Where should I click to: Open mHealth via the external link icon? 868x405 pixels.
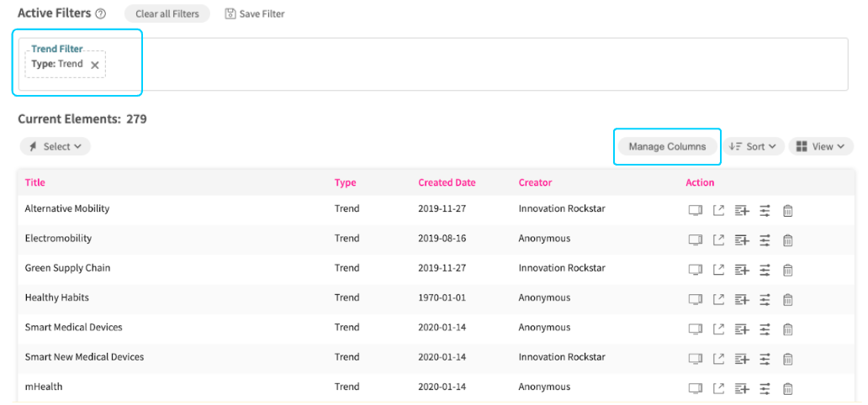click(718, 387)
